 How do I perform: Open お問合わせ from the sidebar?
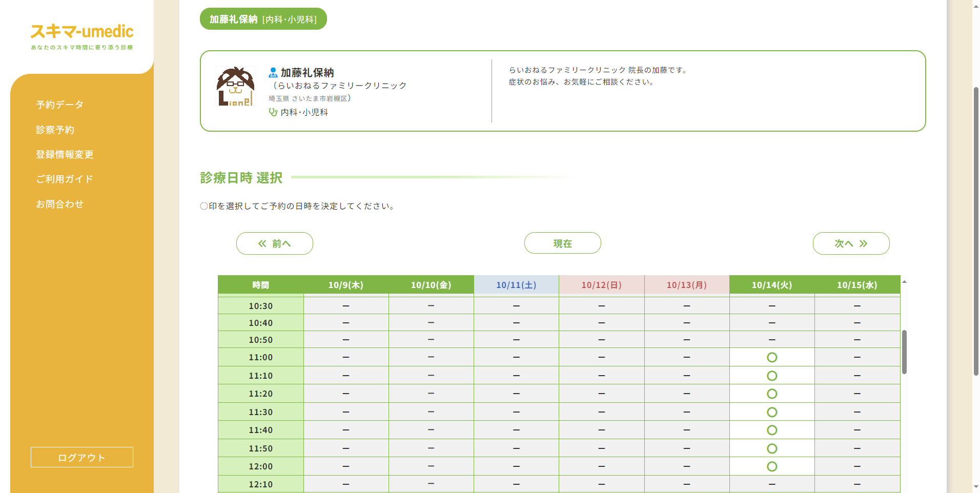60,203
